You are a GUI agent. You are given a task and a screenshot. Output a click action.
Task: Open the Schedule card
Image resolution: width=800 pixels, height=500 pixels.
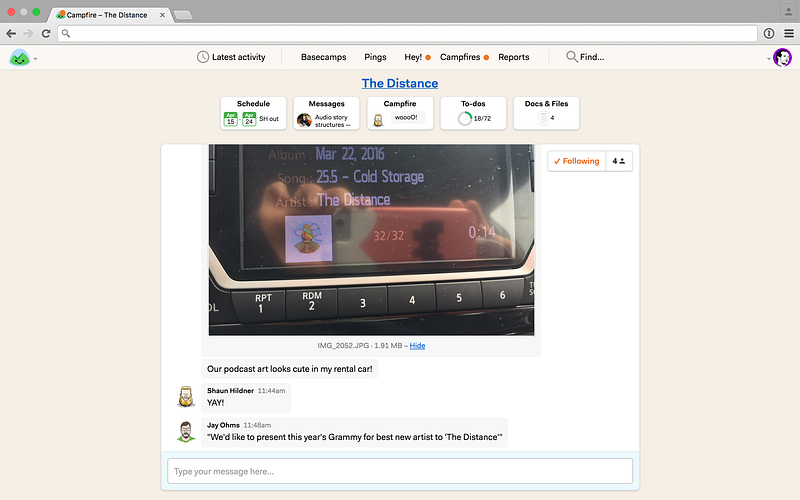(x=253, y=113)
